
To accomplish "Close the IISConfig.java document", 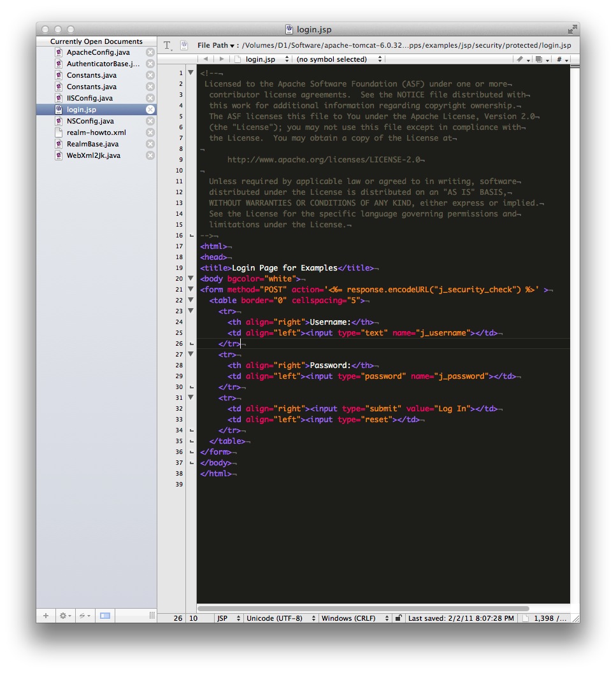I will 150,98.
